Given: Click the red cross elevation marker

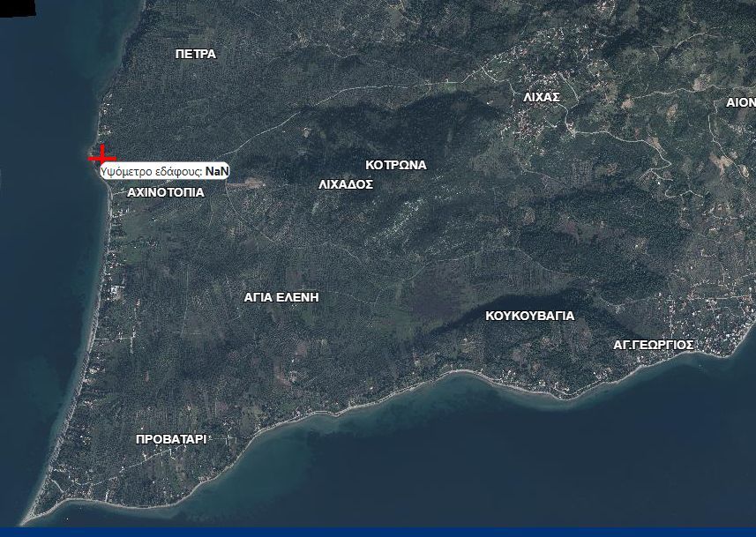Looking at the screenshot, I should click(x=102, y=156).
